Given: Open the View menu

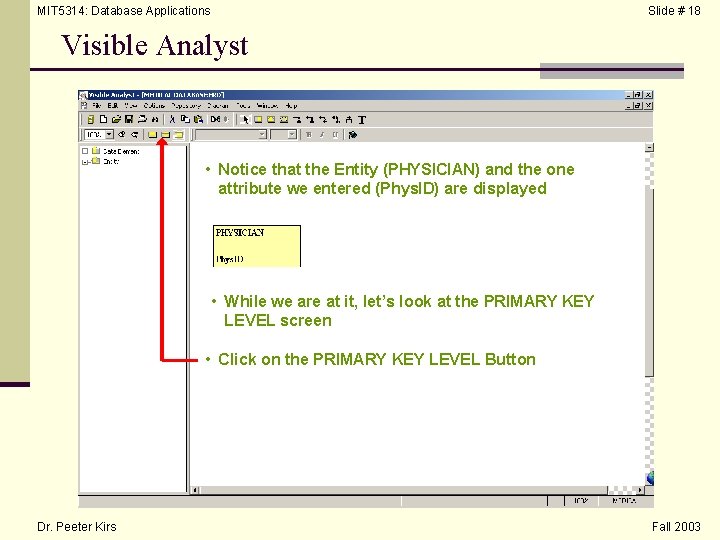Looking at the screenshot, I should [x=130, y=106].
